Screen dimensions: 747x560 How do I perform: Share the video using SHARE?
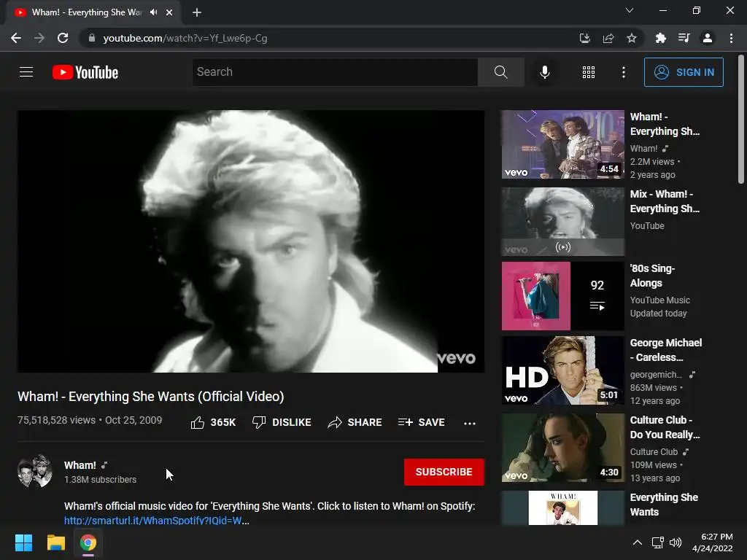[x=355, y=422]
